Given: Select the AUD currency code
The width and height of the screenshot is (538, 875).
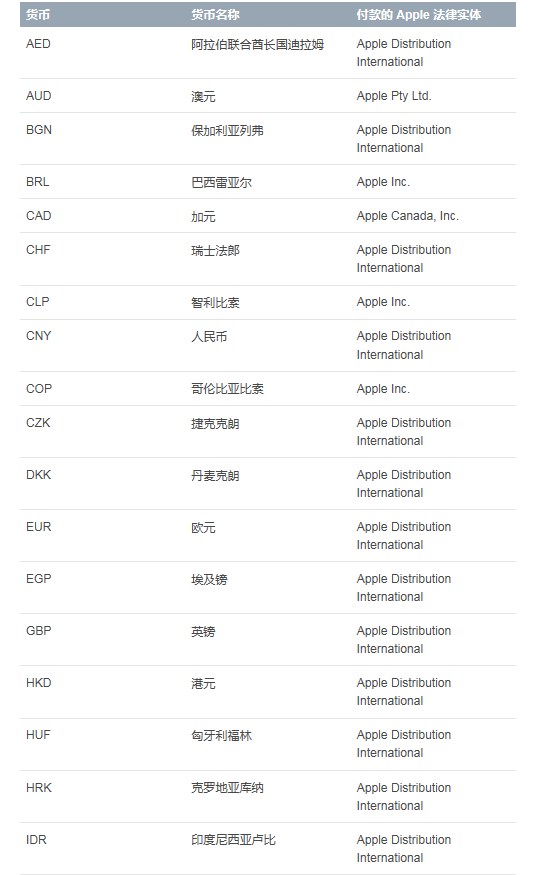Looking at the screenshot, I should (39, 96).
